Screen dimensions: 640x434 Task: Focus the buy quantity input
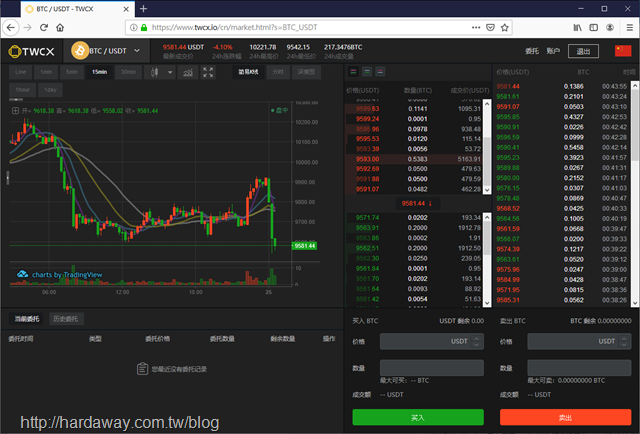coord(431,368)
